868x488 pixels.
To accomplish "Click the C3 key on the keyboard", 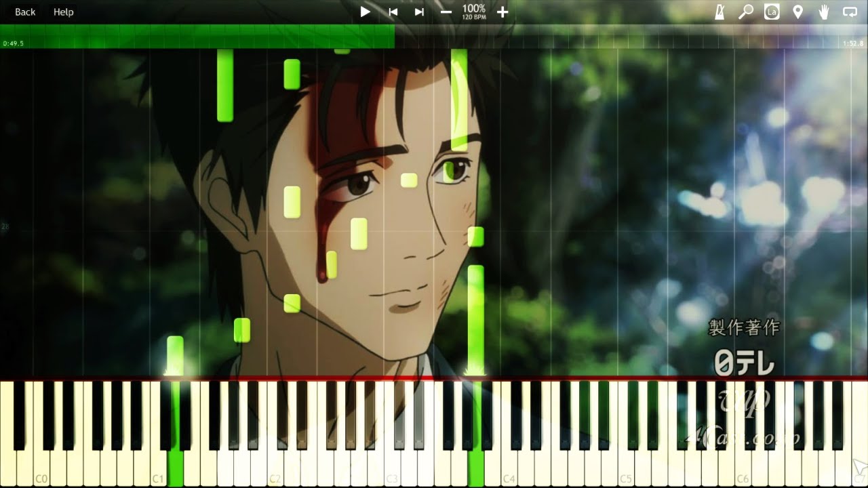I will tap(392, 469).
